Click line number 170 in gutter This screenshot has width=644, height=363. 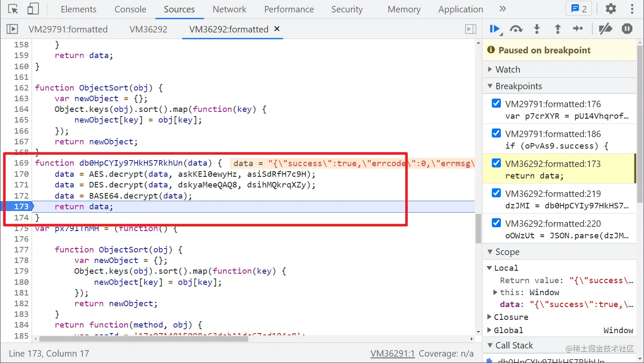click(21, 174)
